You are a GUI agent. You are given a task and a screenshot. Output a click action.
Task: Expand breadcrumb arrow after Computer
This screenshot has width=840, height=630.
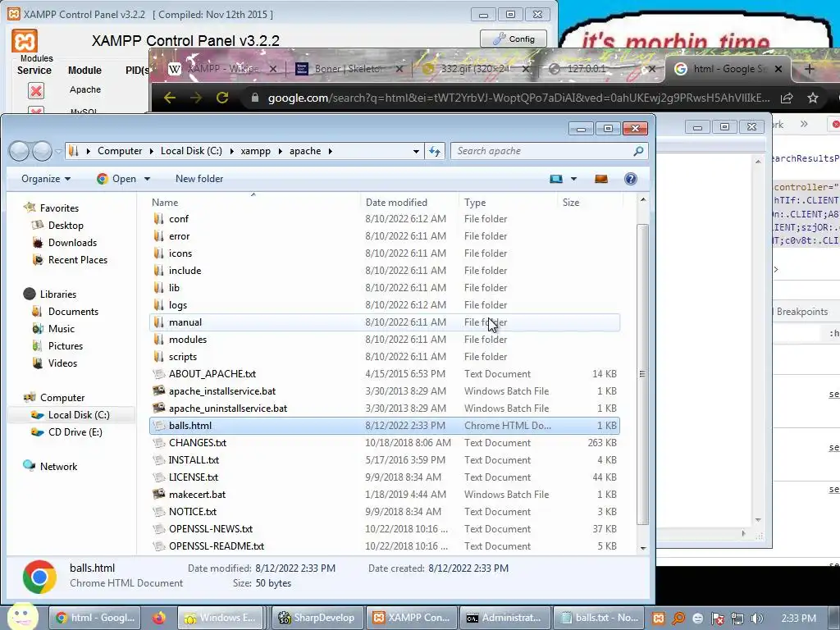pos(152,151)
